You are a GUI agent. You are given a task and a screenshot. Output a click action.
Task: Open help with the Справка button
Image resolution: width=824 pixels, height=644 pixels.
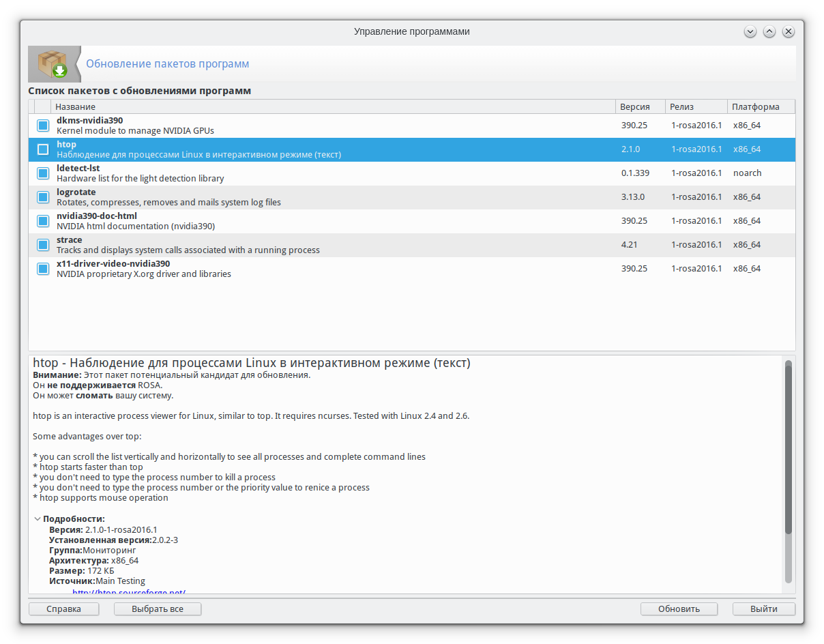coord(64,609)
